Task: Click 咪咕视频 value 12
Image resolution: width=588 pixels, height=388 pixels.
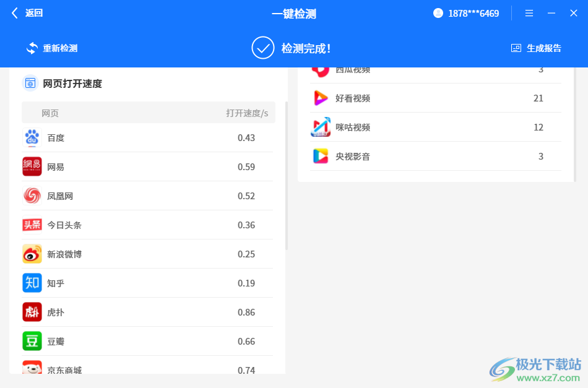Action: click(538, 127)
